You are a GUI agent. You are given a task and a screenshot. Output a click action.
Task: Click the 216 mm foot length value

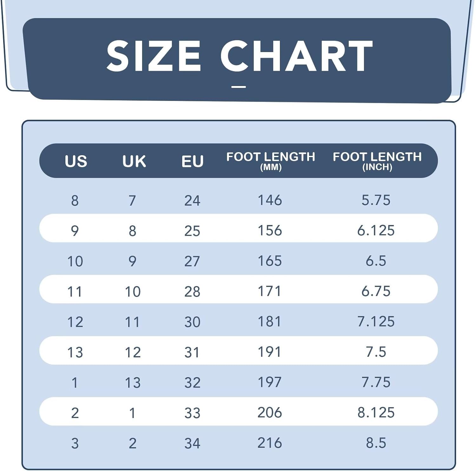coord(270,443)
